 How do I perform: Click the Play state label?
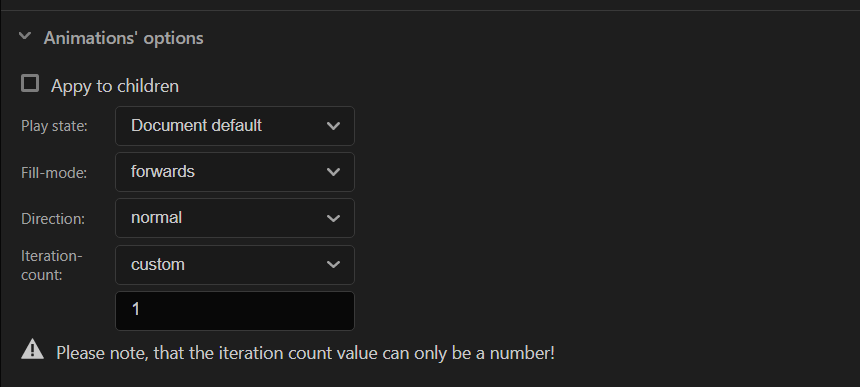54,126
